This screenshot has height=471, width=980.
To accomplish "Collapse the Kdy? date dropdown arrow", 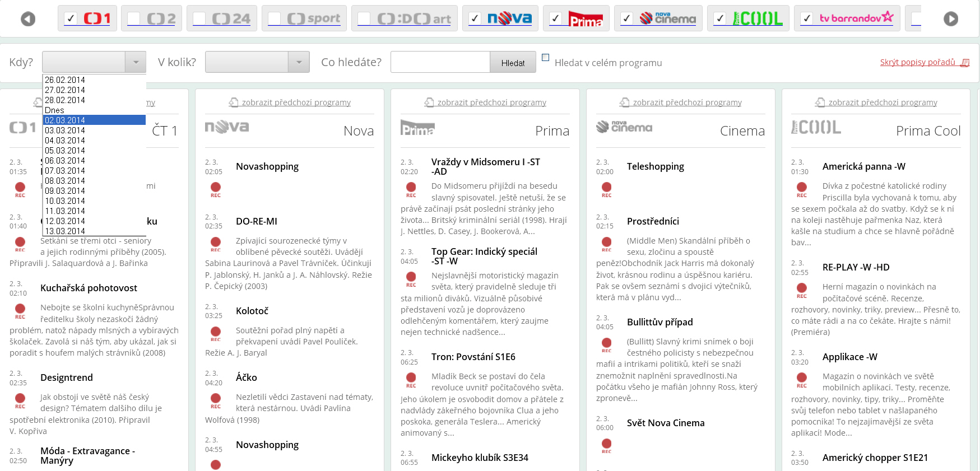I will point(136,62).
